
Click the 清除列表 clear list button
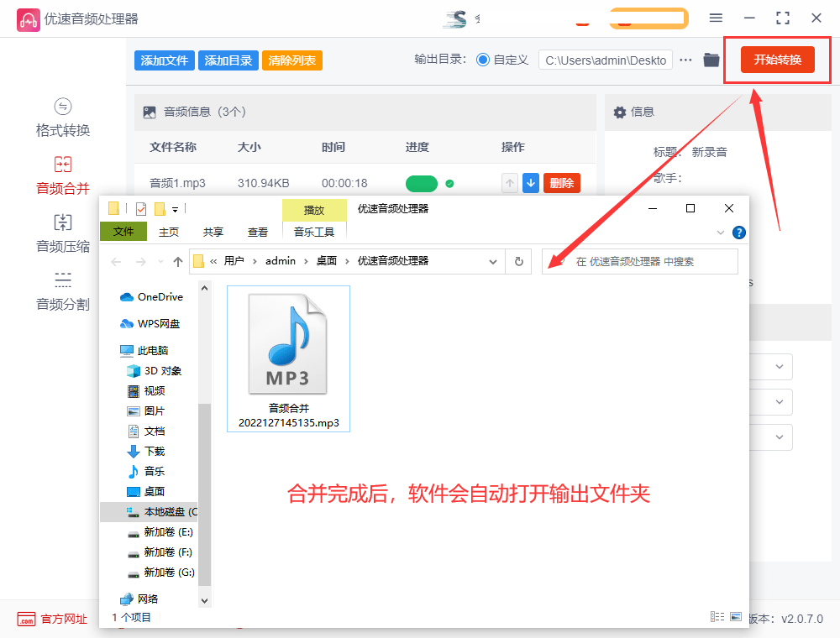pos(292,60)
